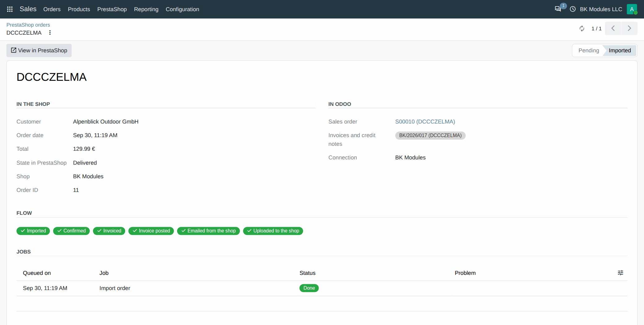Open the Configuration menu

(x=182, y=9)
